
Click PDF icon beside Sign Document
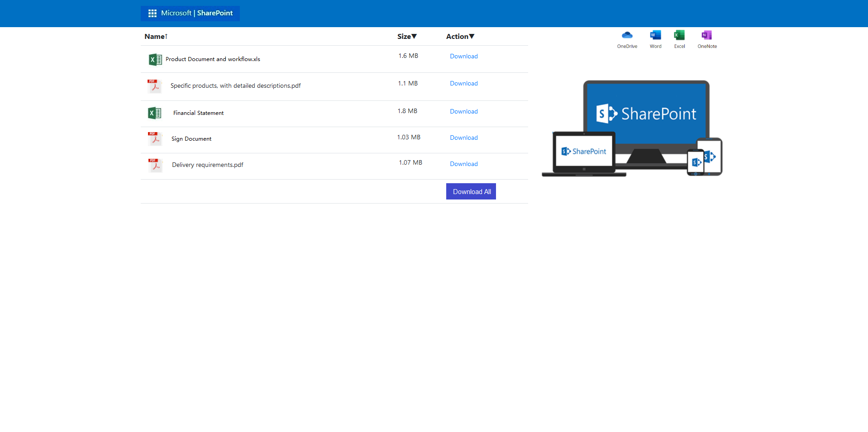pos(155,139)
